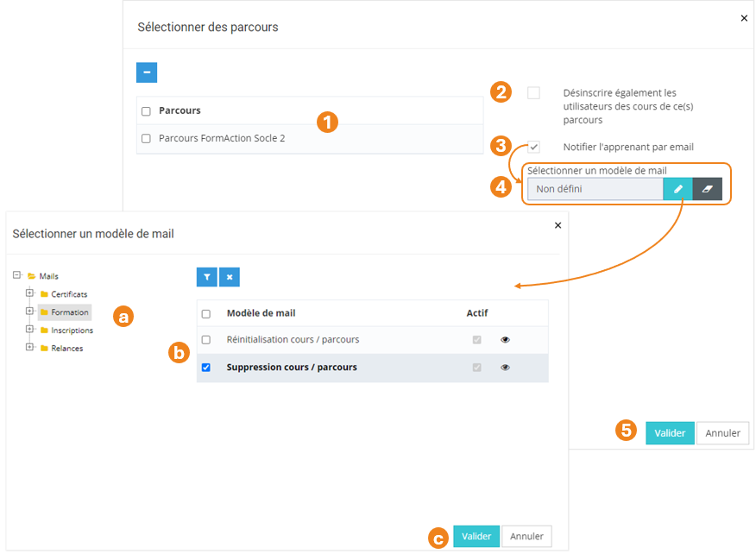
Task: Preview Réinitialisation cours / parcours with eye icon
Action: point(505,340)
